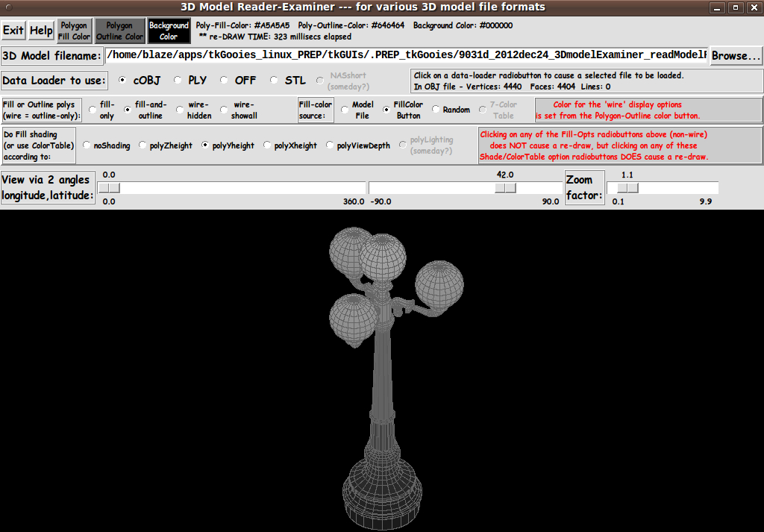Open the Help window
The width and height of the screenshot is (764, 532).
[x=41, y=31]
